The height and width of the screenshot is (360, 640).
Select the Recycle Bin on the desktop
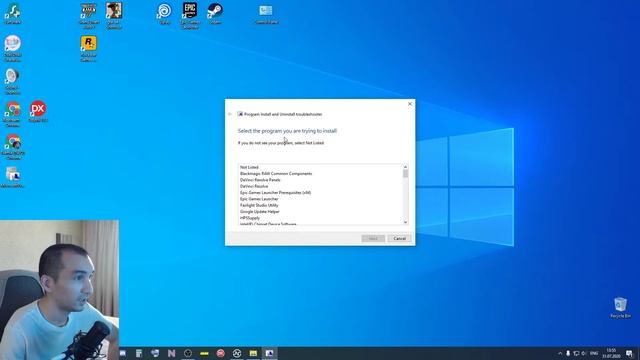pyautogui.click(x=620, y=307)
